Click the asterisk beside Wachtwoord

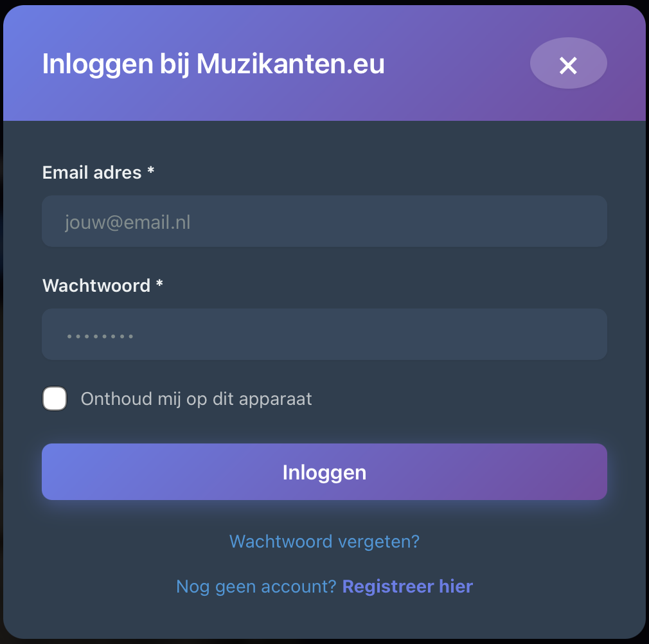click(x=159, y=284)
